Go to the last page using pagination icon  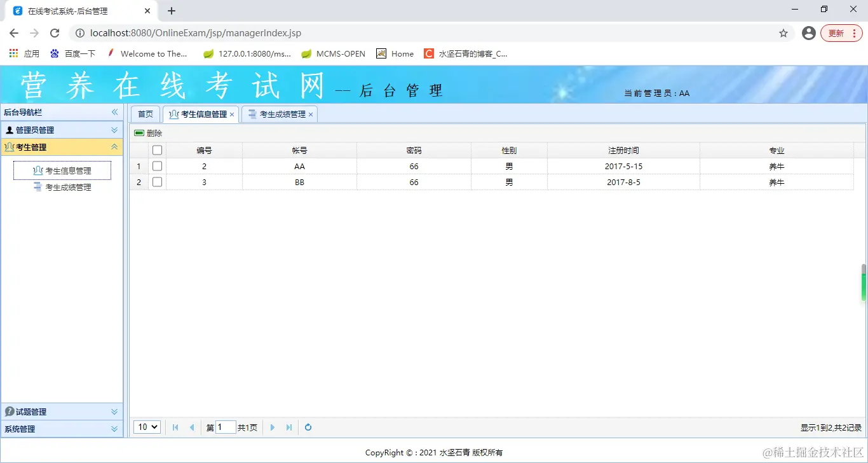[289, 427]
